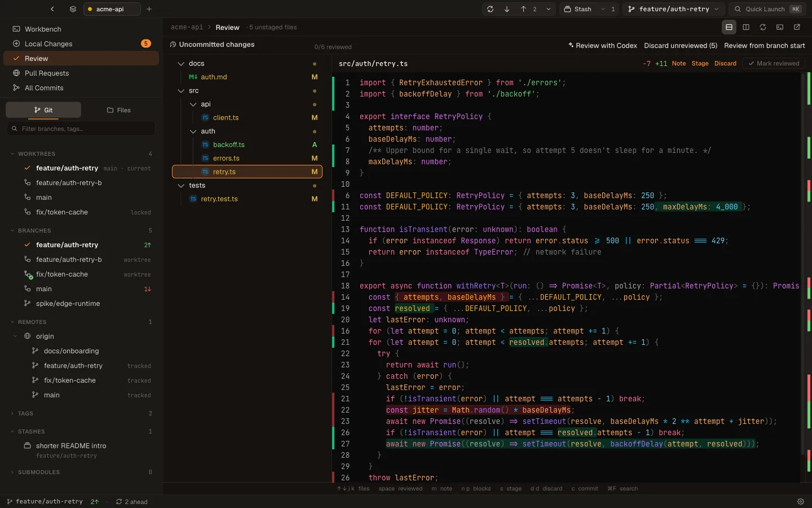The height and width of the screenshot is (508, 812).
Task: Switch to the Files tab
Action: click(x=118, y=110)
